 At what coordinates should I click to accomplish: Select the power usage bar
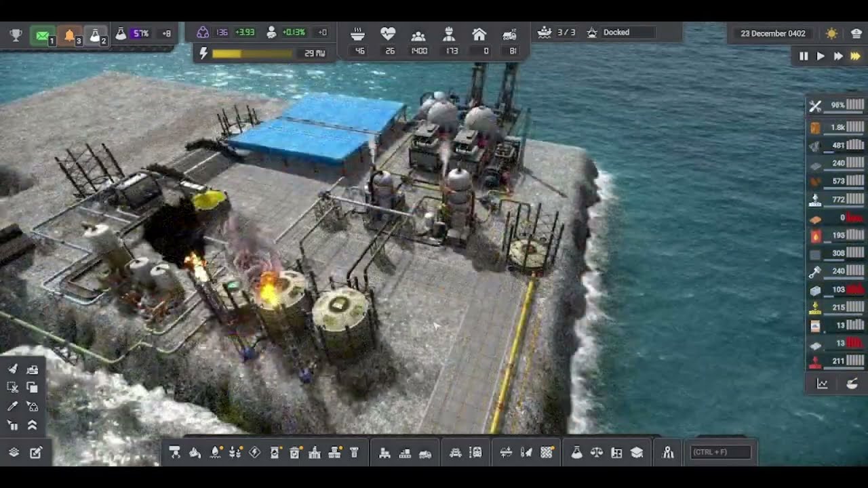[252, 53]
